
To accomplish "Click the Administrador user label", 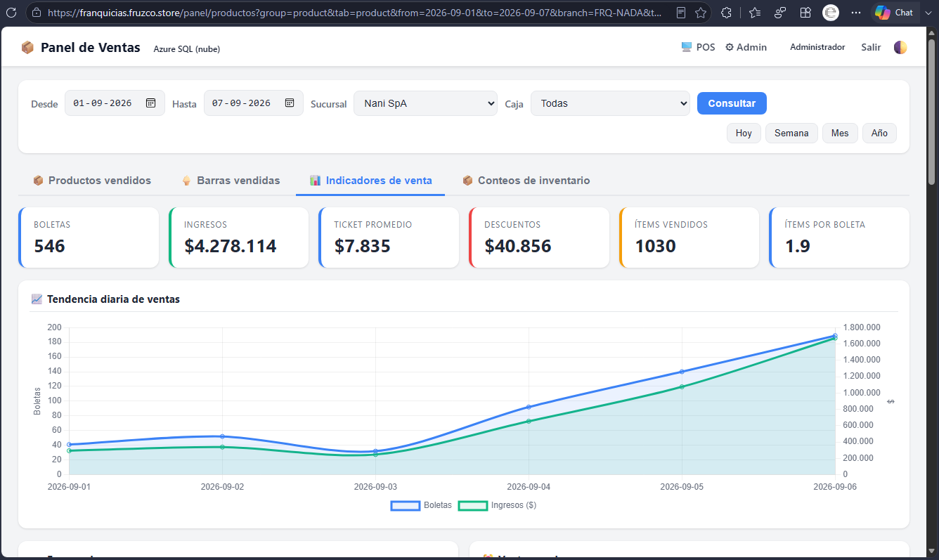I will pos(817,47).
